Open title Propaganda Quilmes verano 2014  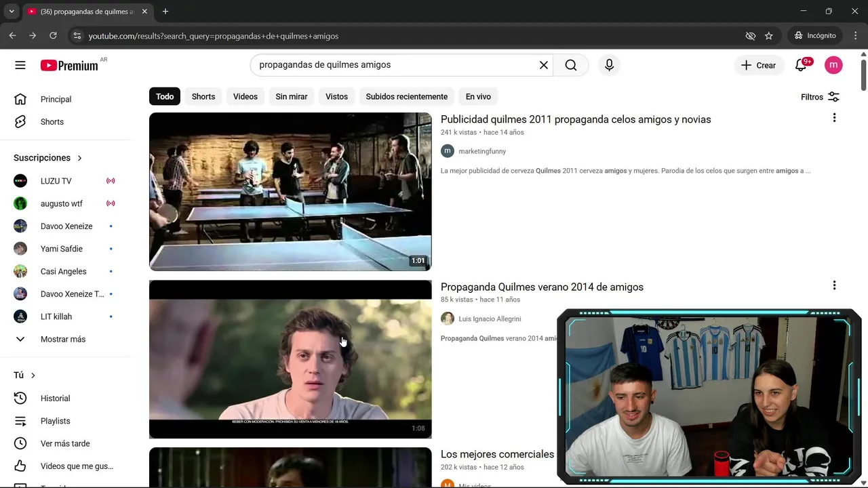click(x=542, y=287)
